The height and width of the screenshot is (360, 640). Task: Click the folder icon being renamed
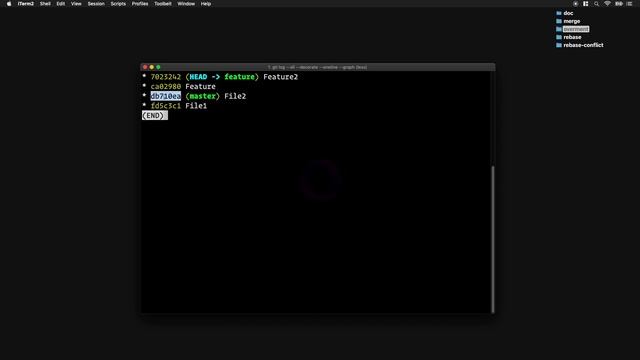pos(559,29)
